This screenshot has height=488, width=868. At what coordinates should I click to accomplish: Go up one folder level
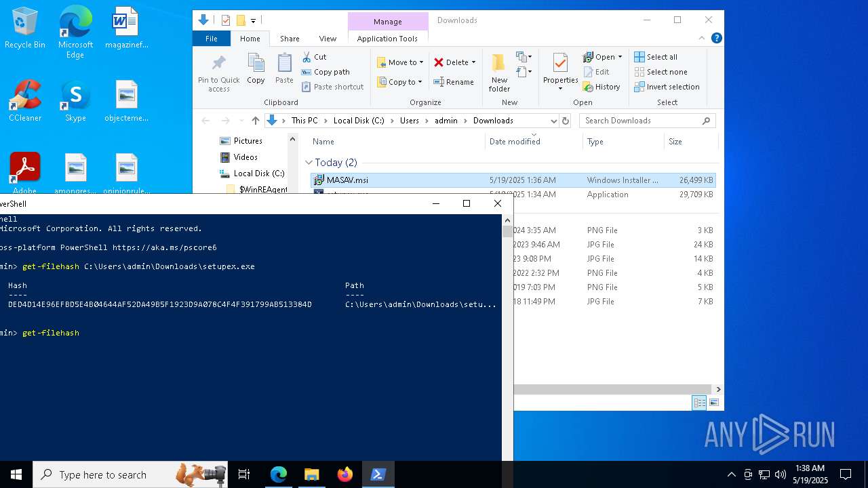(x=255, y=121)
